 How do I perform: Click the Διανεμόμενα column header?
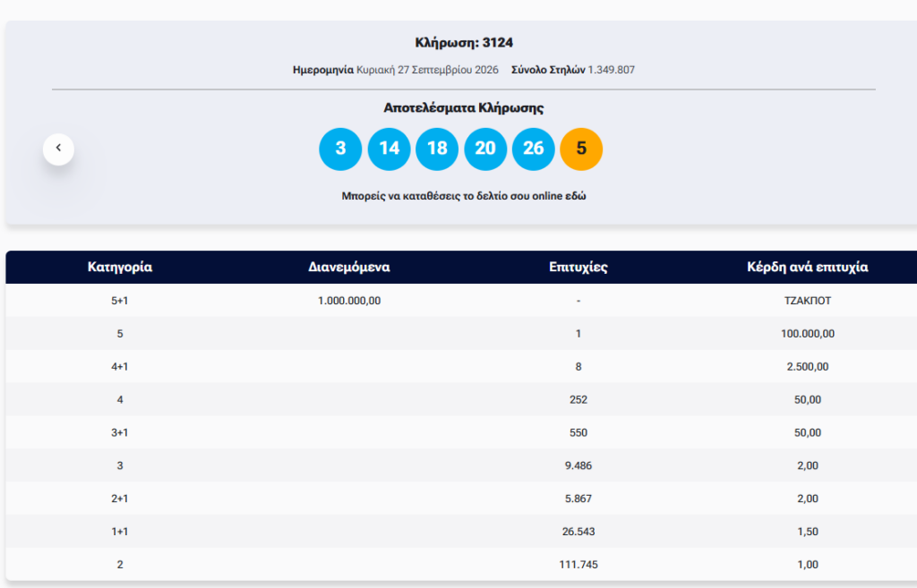click(349, 267)
